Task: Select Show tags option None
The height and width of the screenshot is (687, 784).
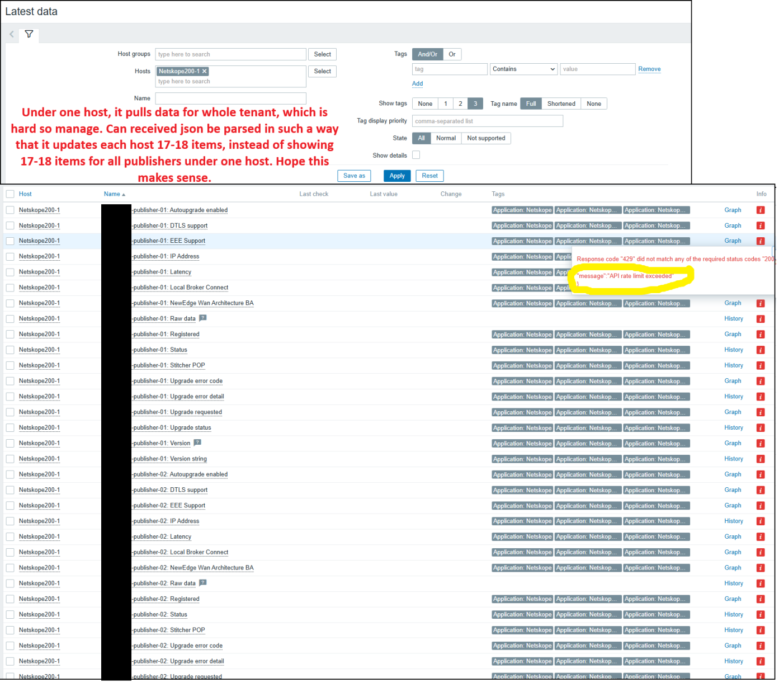Action: click(424, 103)
